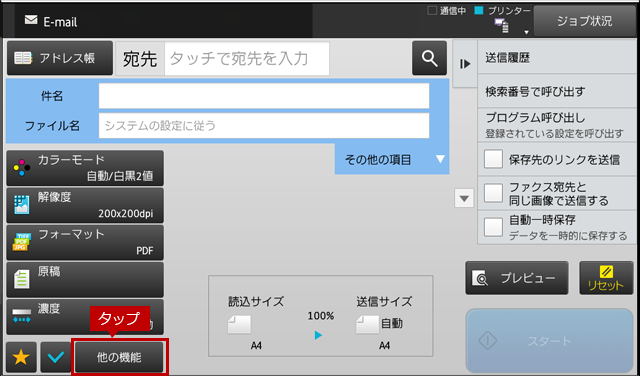Select the subject (件名) text field
This screenshot has width=640, height=376.
coord(264,96)
